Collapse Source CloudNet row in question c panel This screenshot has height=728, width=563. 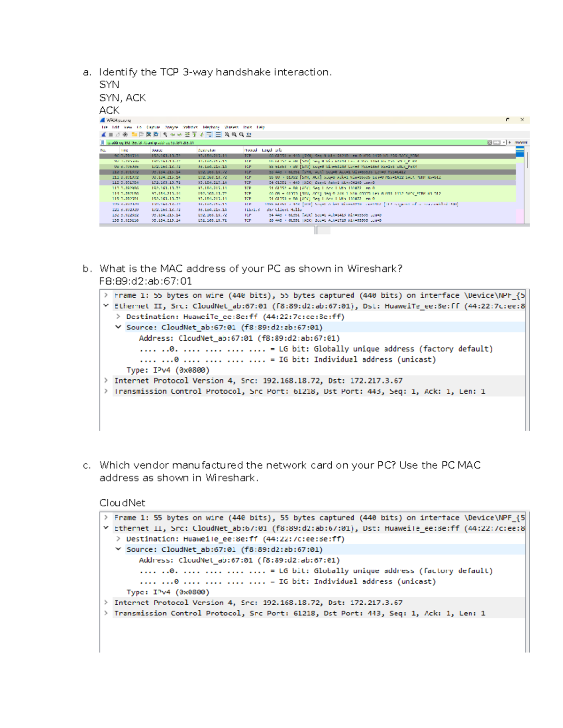118,549
